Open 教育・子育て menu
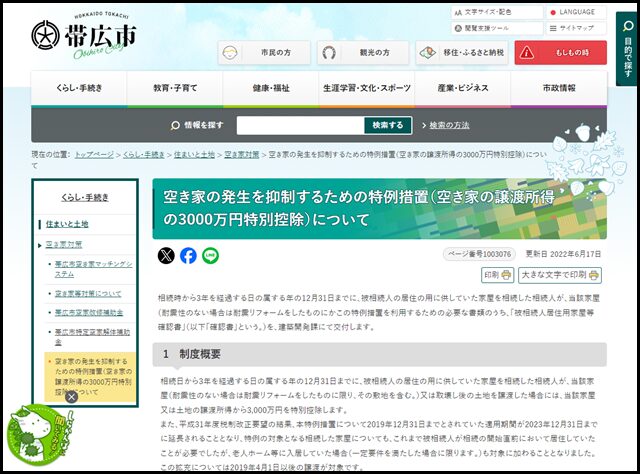This screenshot has height=474, width=640. [x=175, y=88]
